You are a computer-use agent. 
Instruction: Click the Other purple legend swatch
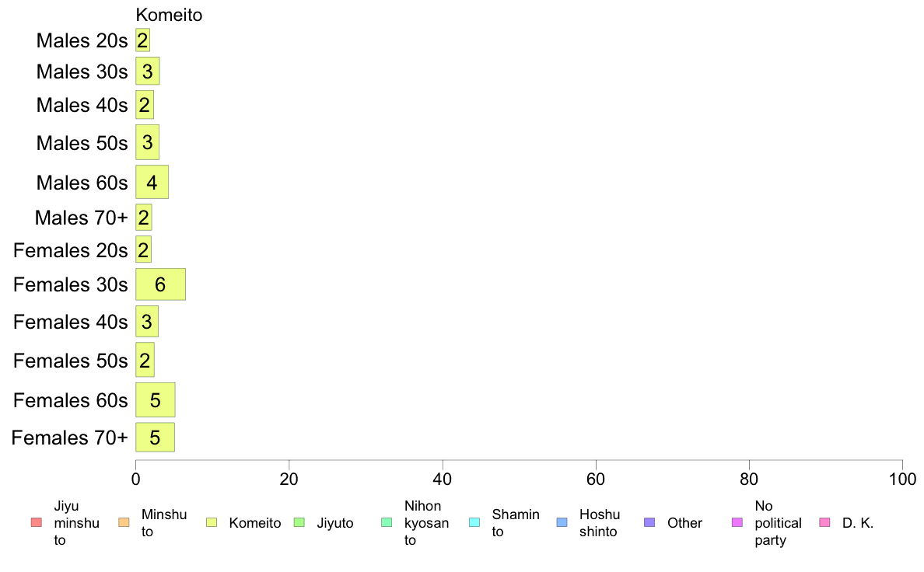(x=649, y=522)
